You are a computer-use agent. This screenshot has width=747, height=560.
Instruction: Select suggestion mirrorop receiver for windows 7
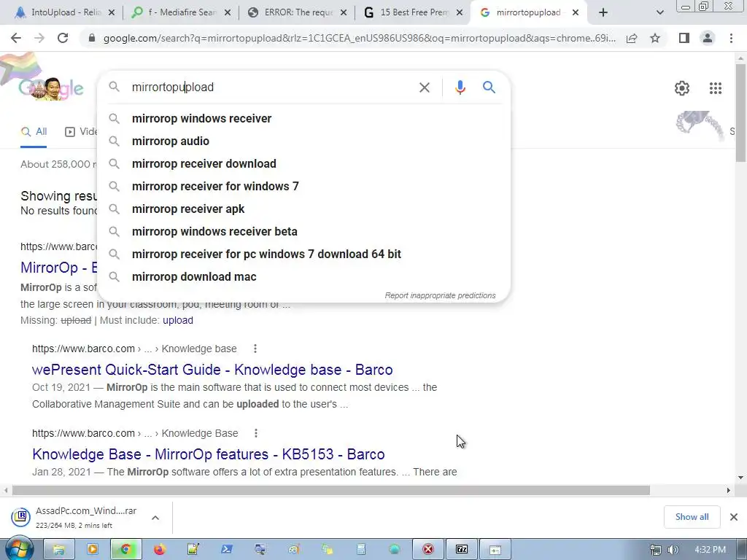point(303,186)
